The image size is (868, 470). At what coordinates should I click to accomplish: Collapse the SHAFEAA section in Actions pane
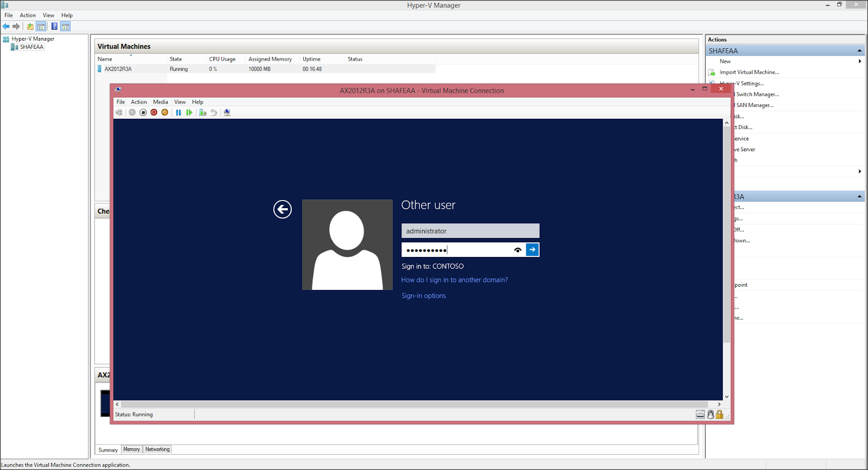click(859, 50)
